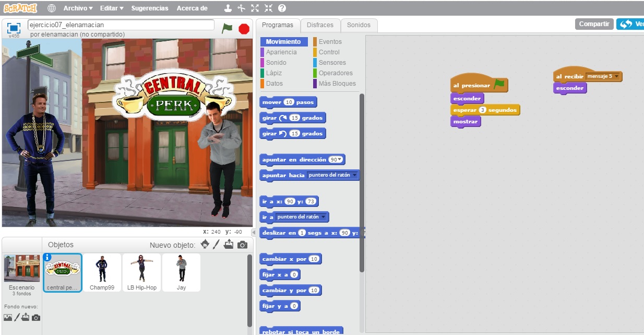This screenshot has height=335, width=644.
Task: Select the shrink sprite tool
Action: point(268,8)
